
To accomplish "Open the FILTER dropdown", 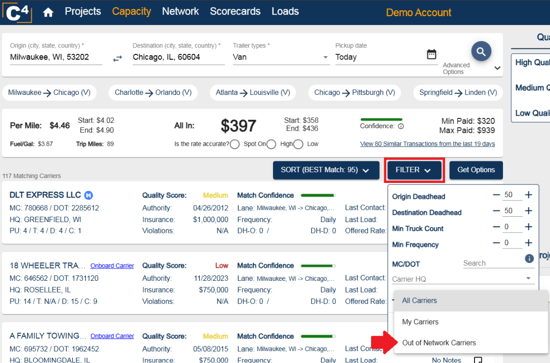I will [x=414, y=170].
